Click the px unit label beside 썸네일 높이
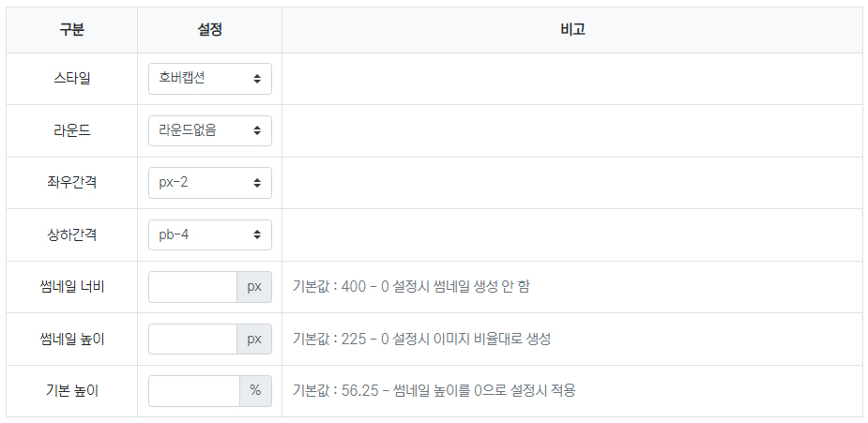 pos(254,339)
